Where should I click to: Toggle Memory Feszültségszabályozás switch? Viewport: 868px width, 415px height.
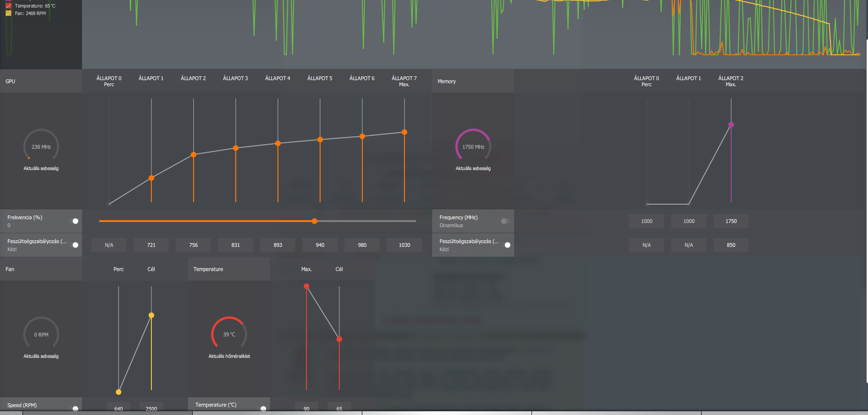click(x=506, y=245)
